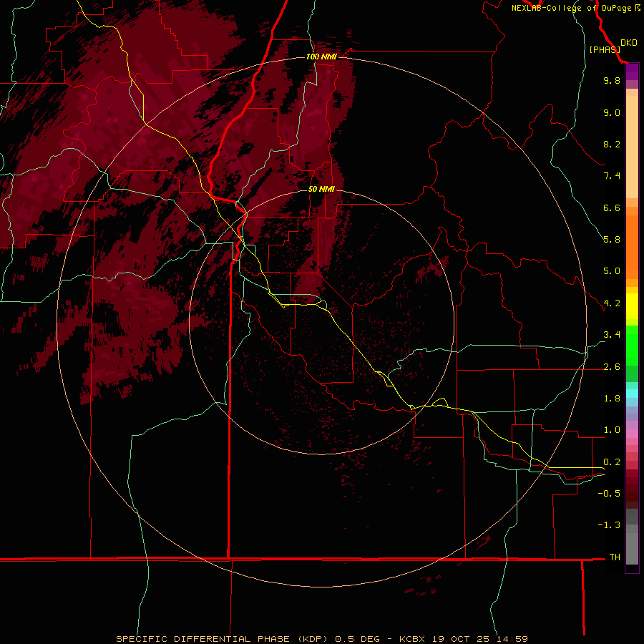Viewport: 644px width, 644px height.
Task: Click the 9.0 value on the color scale
Action: [x=612, y=112]
